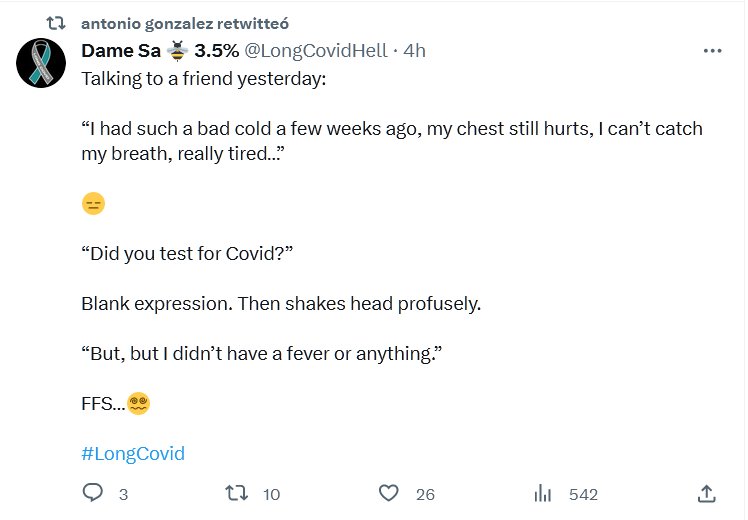
Task: Click the retweet count of 10
Action: click(271, 494)
